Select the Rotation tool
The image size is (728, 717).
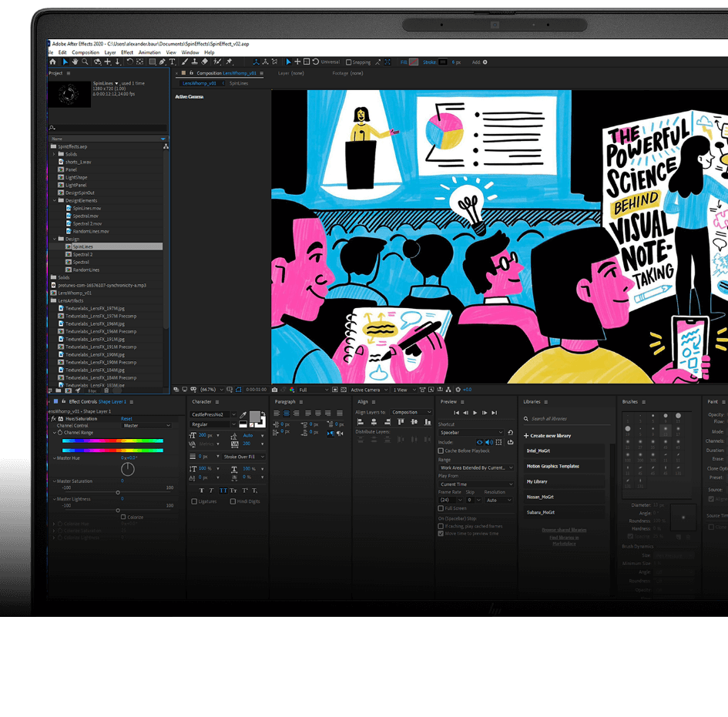point(130,62)
